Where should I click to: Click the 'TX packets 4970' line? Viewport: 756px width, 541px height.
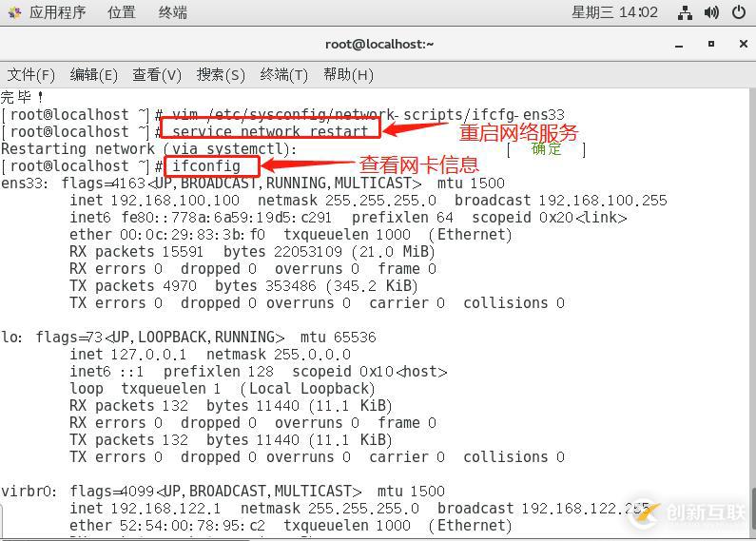click(x=133, y=286)
